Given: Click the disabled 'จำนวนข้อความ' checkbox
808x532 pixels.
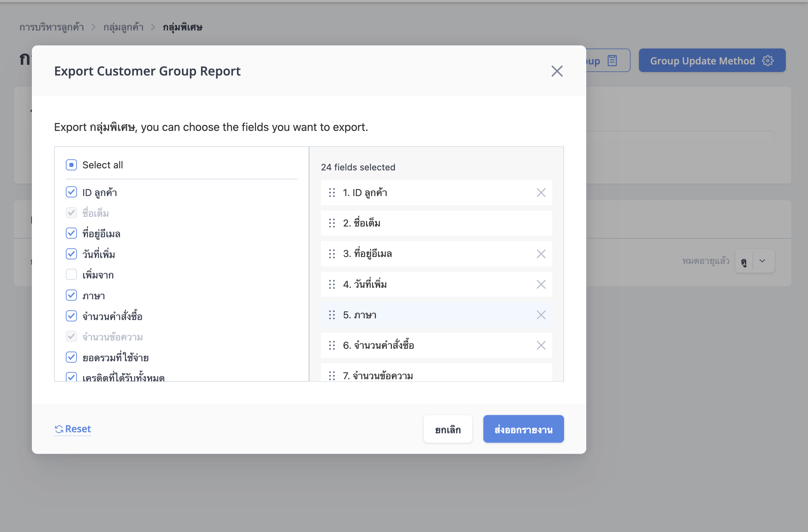Looking at the screenshot, I should (71, 336).
